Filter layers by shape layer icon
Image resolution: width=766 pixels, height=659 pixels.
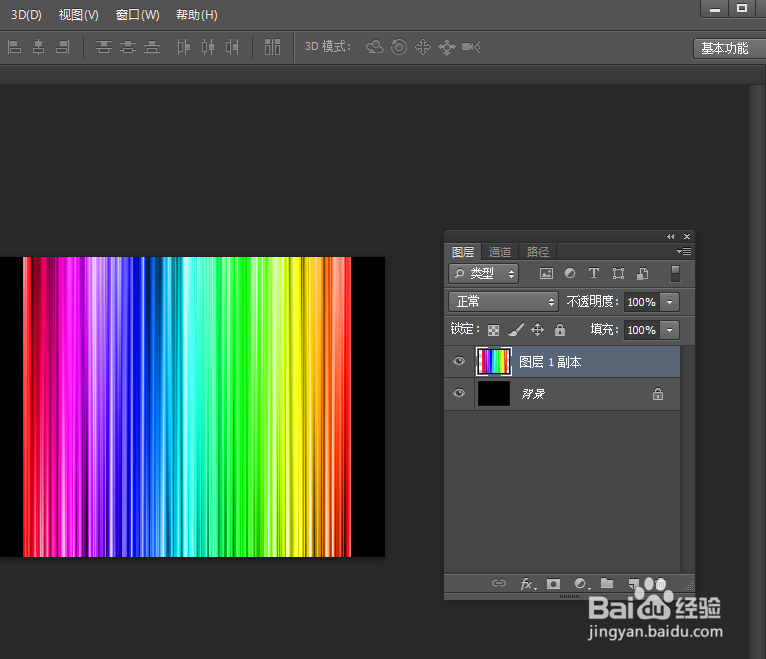[x=618, y=274]
